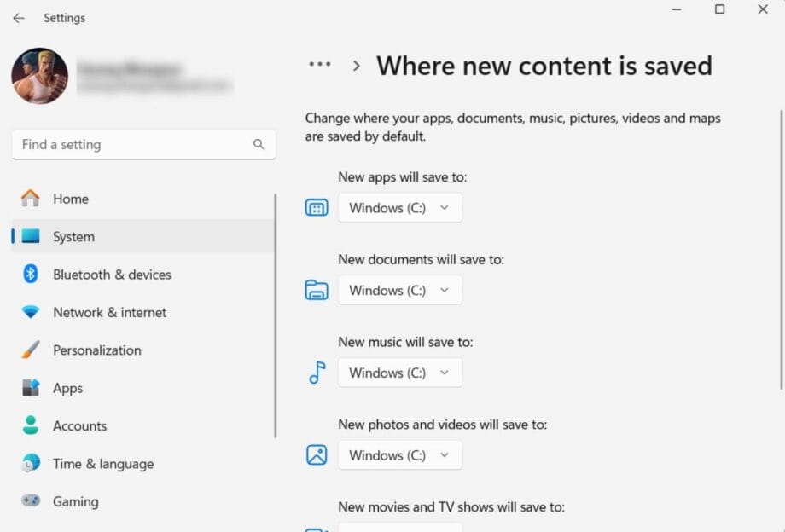Open the user profile picture
The width and height of the screenshot is (785, 532).
click(x=38, y=76)
